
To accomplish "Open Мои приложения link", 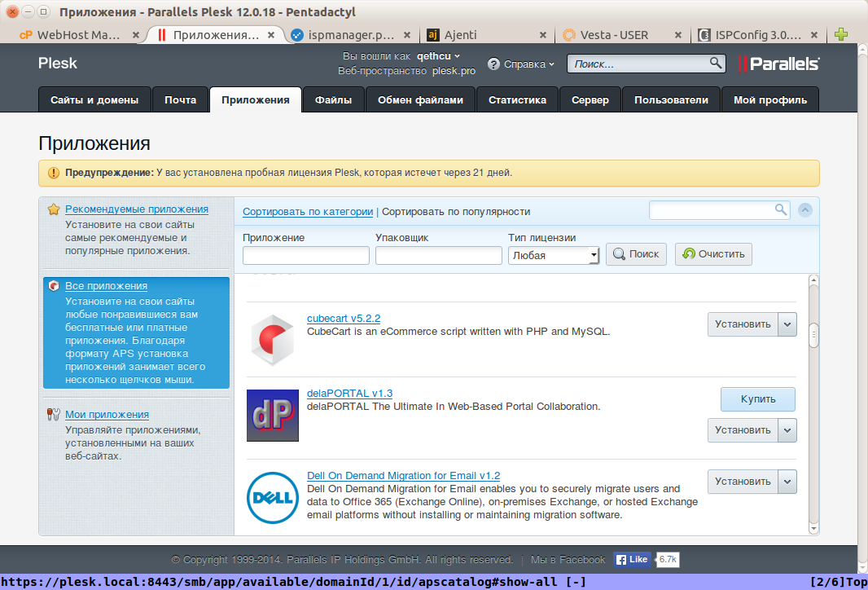I will pos(107,414).
